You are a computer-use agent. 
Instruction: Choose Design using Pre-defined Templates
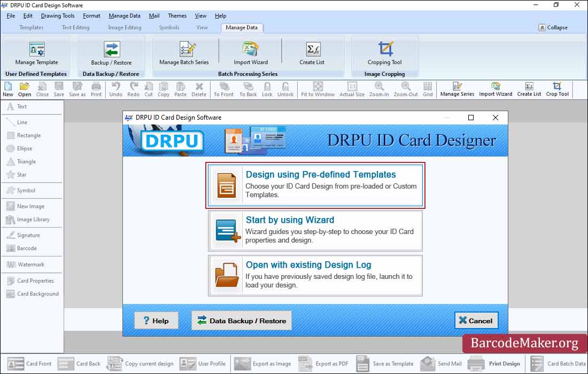(315, 185)
